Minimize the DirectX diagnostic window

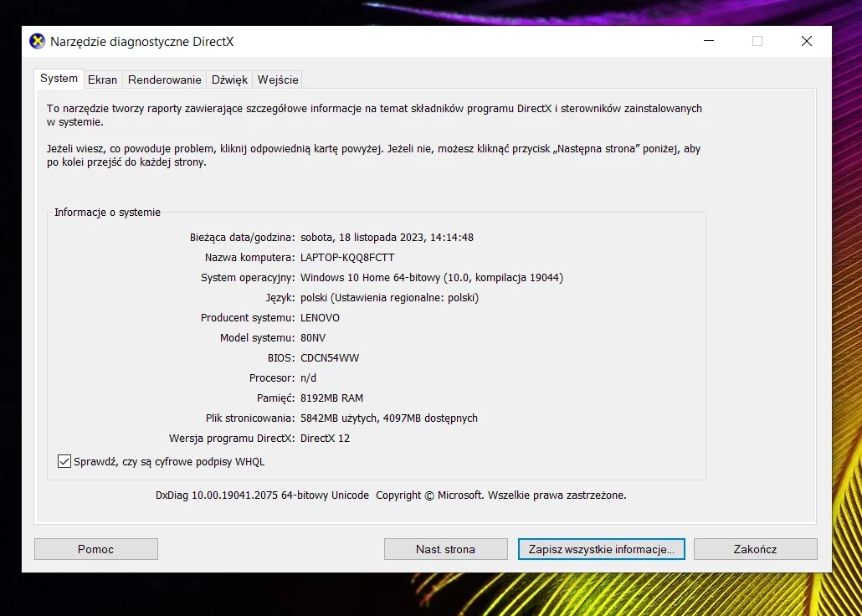click(x=709, y=41)
